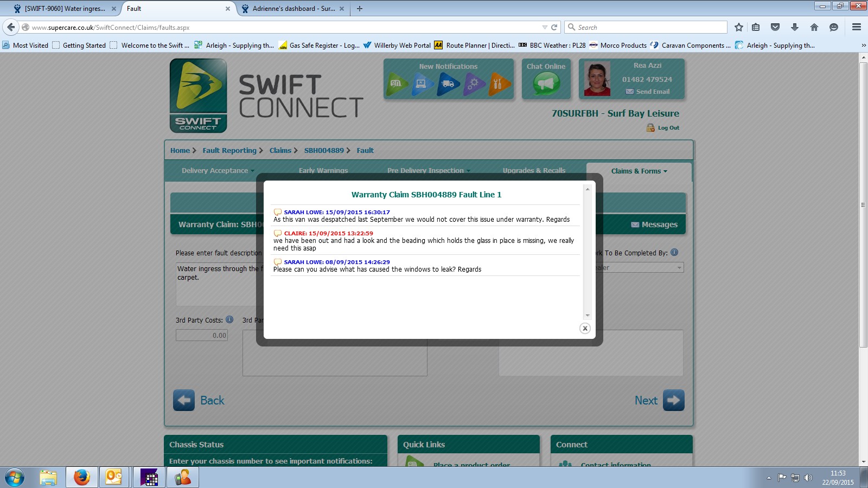Show more bookmarks with the overflow chevron
The image size is (868, 488).
pyautogui.click(x=863, y=46)
